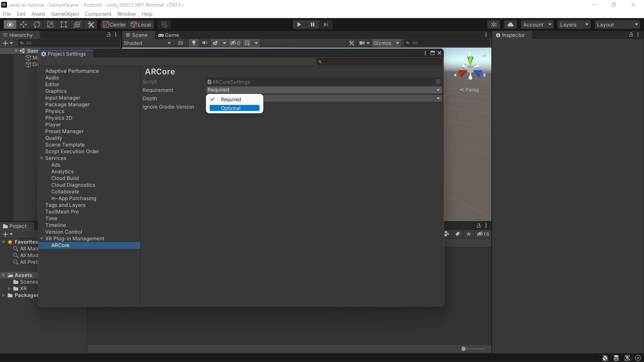
Task: Open Layers dropdown
Action: 574,24
